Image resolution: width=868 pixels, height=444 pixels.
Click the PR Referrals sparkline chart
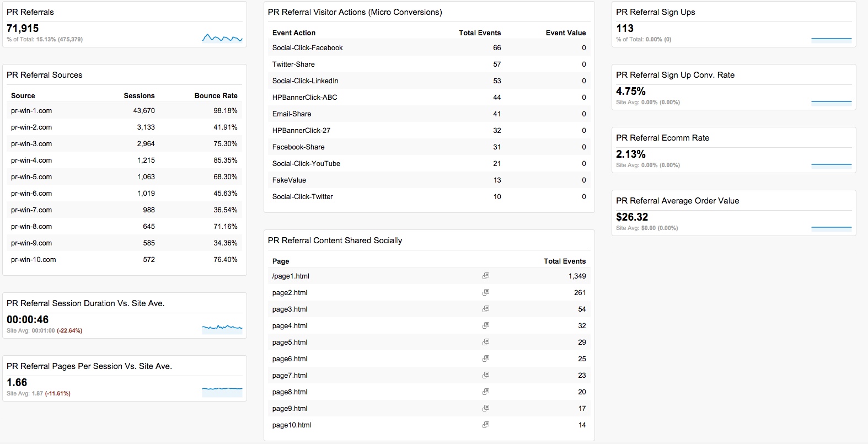(x=222, y=38)
